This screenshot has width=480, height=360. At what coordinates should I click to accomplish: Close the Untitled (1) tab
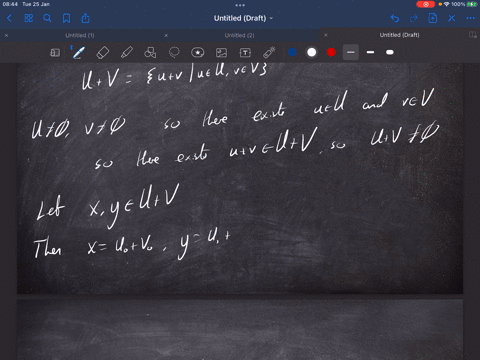6,35
